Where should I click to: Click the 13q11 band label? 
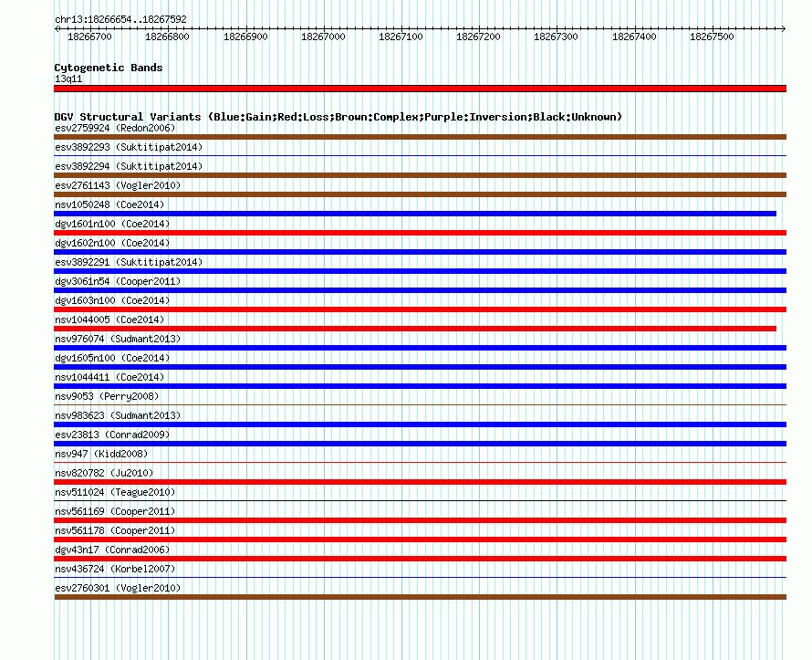[68, 79]
